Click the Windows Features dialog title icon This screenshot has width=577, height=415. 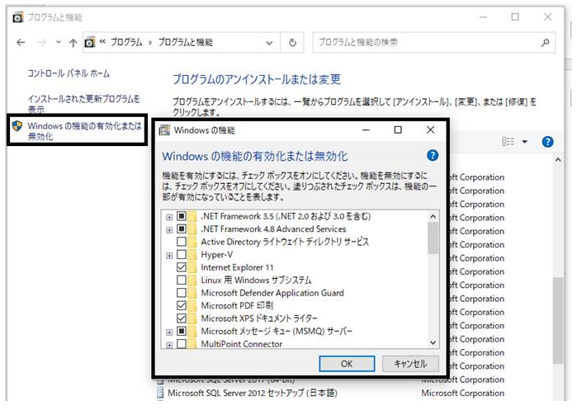click(164, 130)
